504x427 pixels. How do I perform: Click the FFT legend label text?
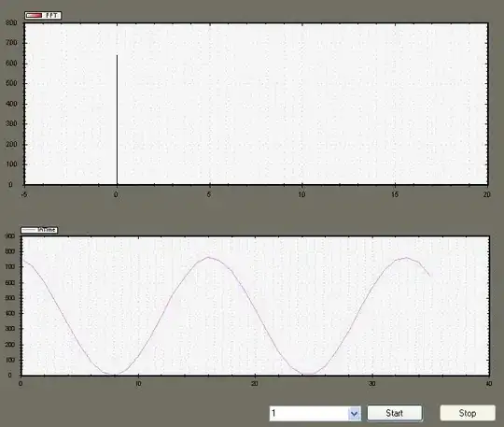tap(51, 16)
